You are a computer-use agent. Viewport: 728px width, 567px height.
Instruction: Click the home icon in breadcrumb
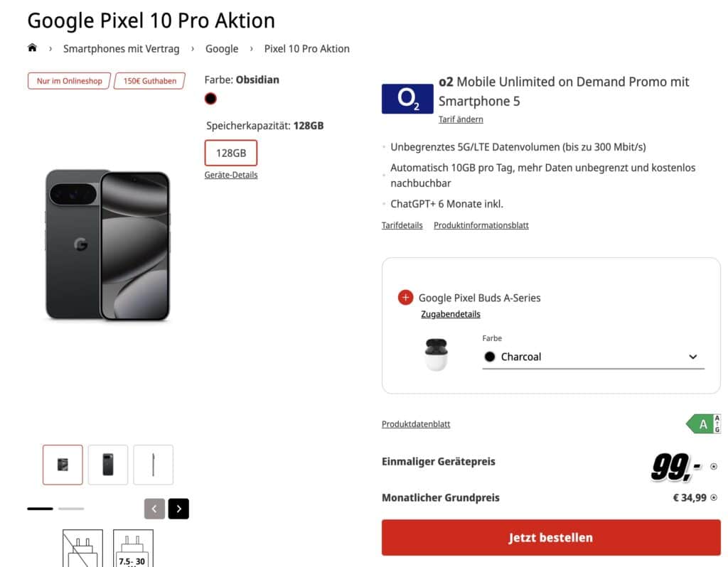click(32, 48)
